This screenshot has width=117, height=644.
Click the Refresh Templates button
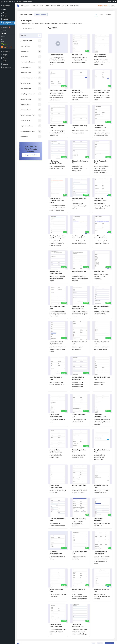coord(41,15)
